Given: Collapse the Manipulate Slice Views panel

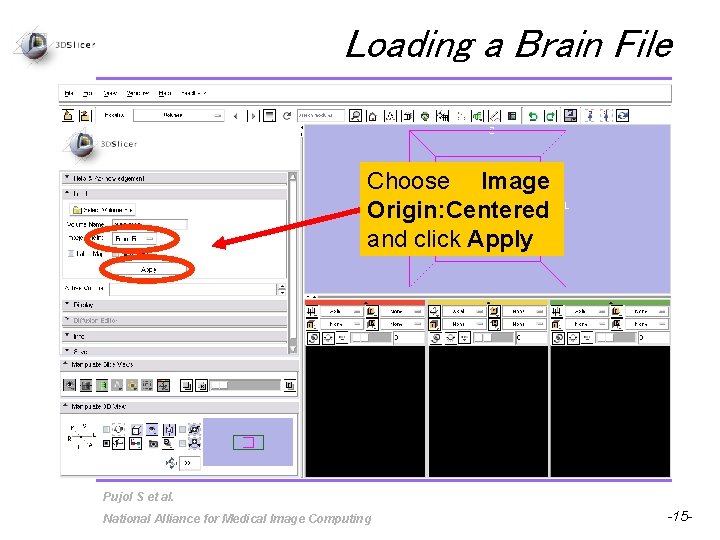Looking at the screenshot, I should [x=180, y=365].
